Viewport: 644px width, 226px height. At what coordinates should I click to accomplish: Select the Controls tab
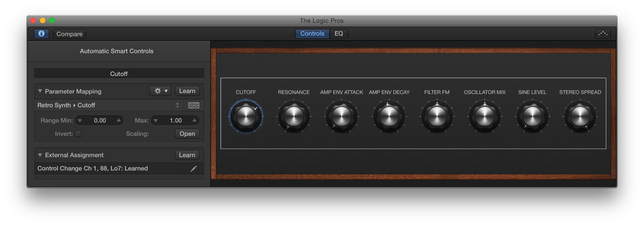pyautogui.click(x=313, y=33)
